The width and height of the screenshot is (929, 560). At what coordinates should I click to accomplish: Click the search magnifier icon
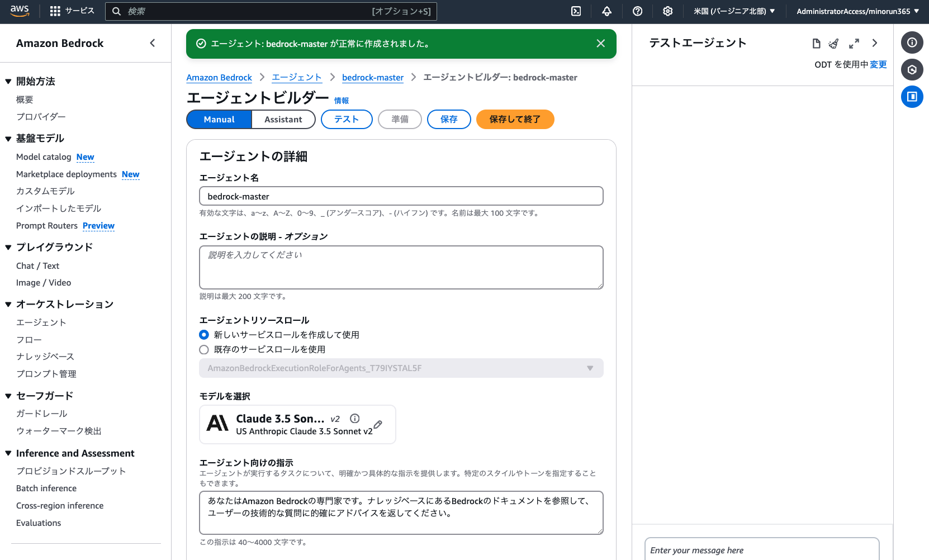[x=116, y=11]
